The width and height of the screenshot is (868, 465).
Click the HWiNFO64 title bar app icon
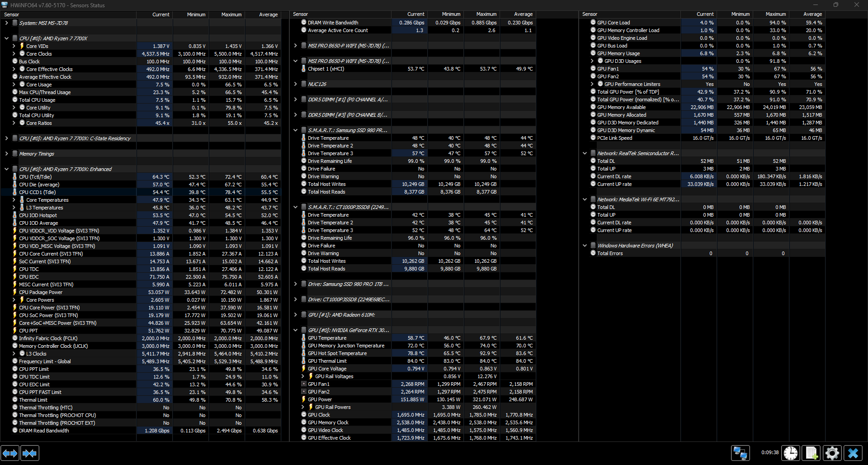tap(5, 5)
